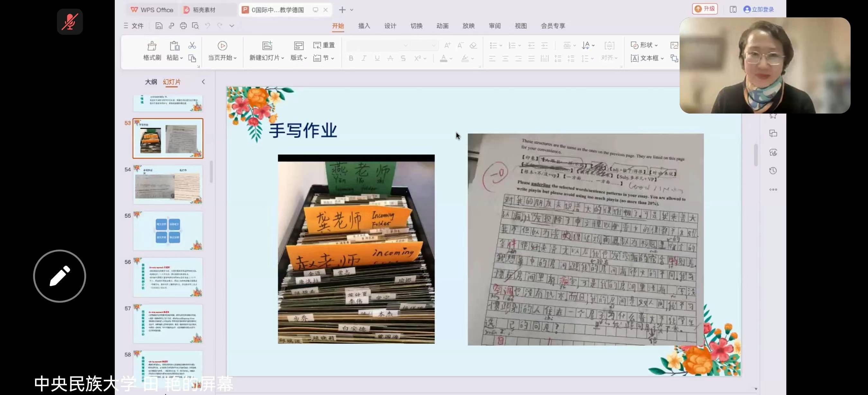Viewport: 868px width, 395px height.
Task: Toggle the muted microphone button
Action: (70, 22)
